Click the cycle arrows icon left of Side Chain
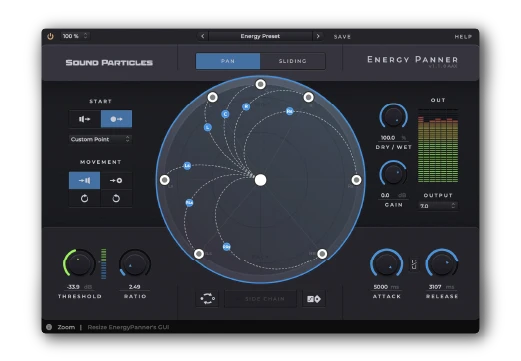The width and height of the screenshot is (521, 361). [207, 299]
